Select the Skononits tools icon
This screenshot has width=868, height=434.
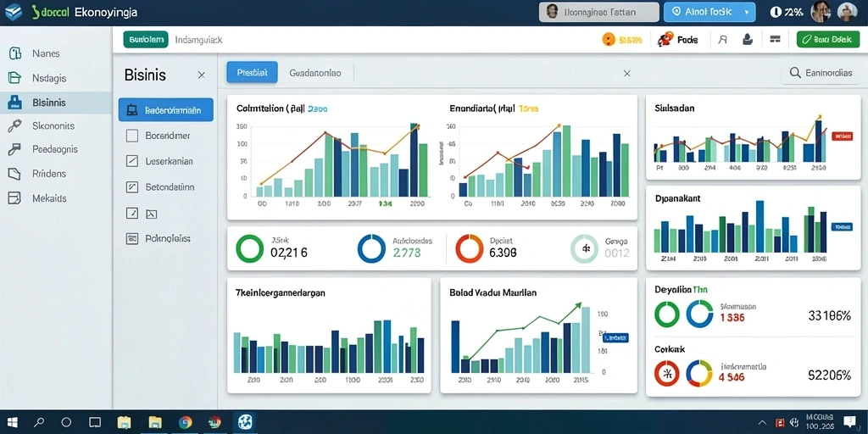coord(15,126)
